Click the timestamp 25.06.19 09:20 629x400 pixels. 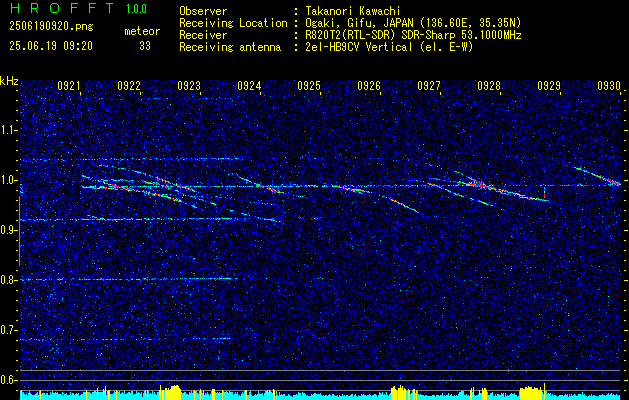click(51, 46)
